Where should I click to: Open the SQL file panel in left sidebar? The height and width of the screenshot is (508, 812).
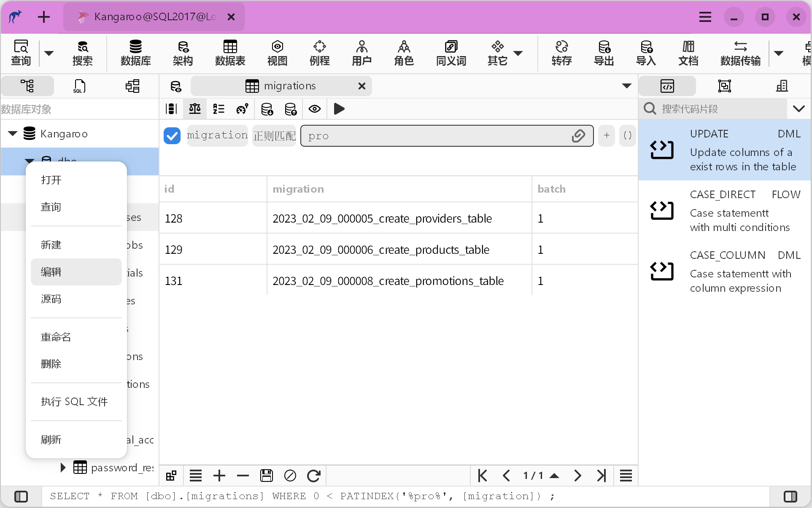79,86
